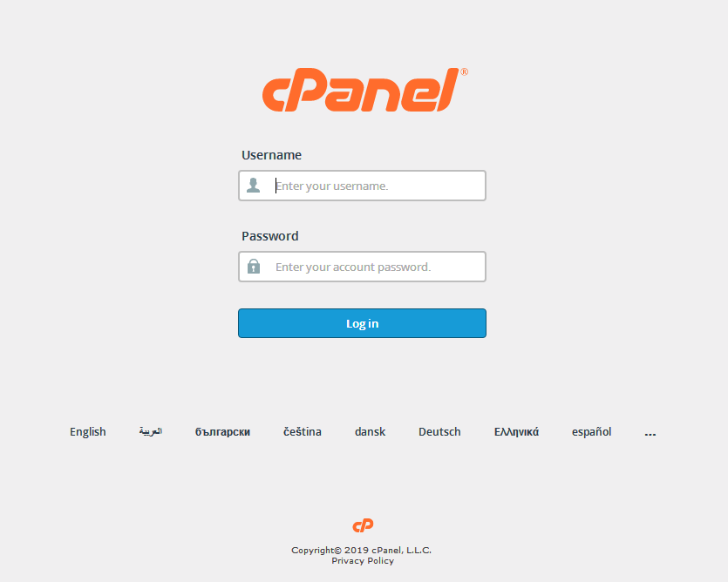Focus the account Password input field
This screenshot has height=582, width=728.
click(362, 267)
